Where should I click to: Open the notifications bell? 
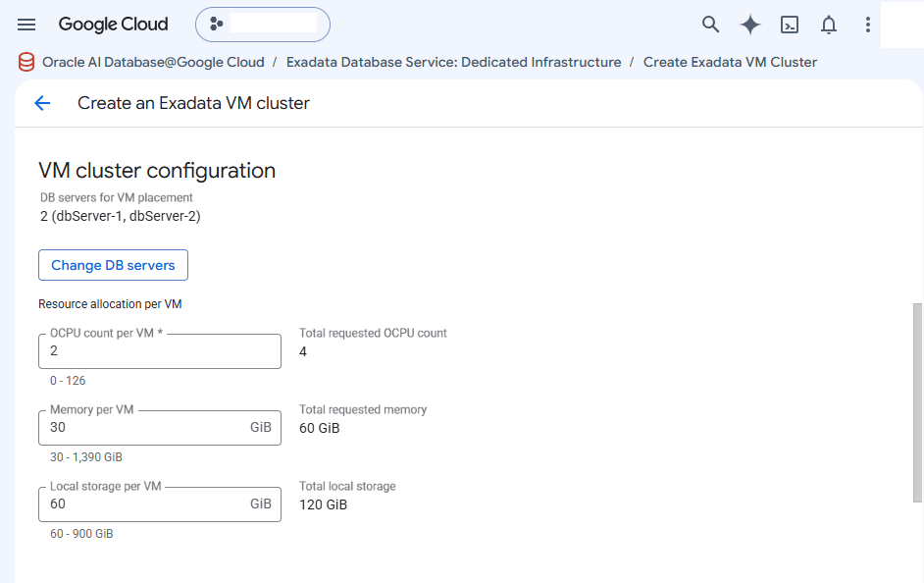point(829,25)
